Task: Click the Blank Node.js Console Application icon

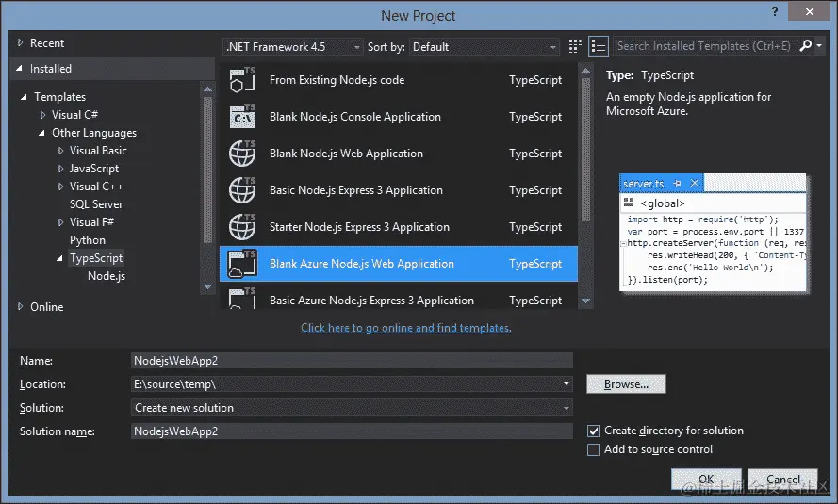Action: [242, 117]
